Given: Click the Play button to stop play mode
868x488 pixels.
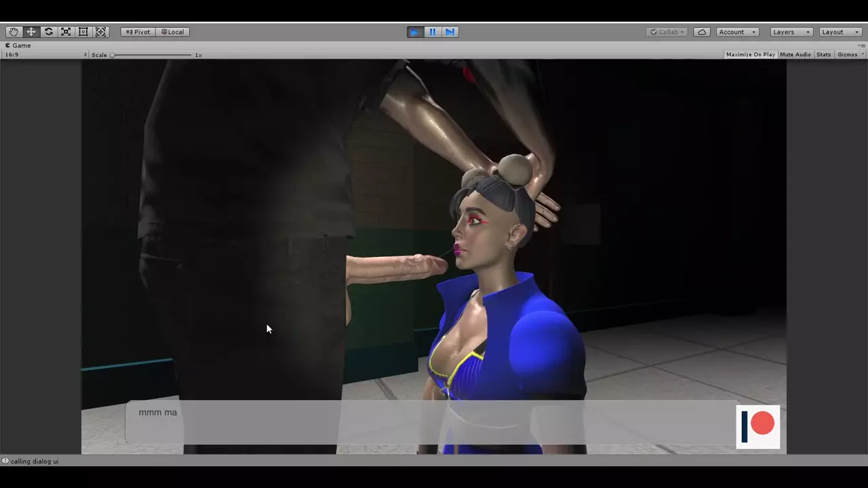Looking at the screenshot, I should (x=414, y=32).
